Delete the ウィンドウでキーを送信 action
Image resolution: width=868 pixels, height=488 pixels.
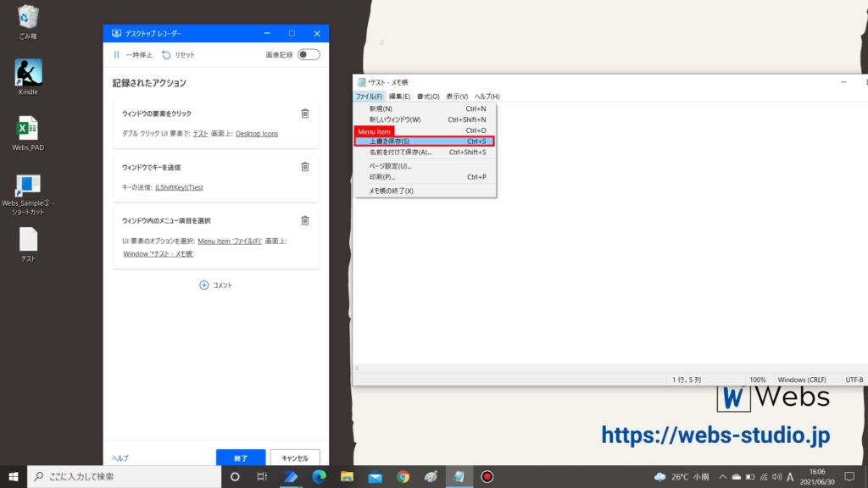(305, 167)
